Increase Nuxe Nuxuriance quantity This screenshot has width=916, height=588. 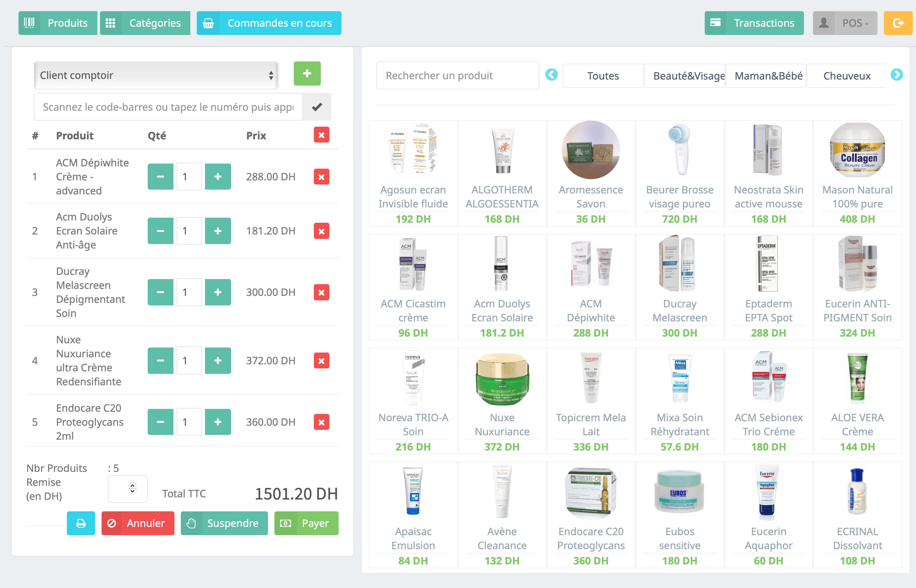click(218, 360)
